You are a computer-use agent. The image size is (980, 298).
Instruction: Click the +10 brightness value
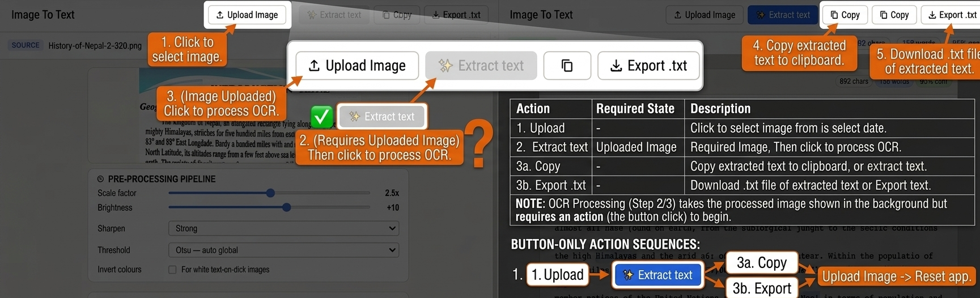(x=393, y=208)
